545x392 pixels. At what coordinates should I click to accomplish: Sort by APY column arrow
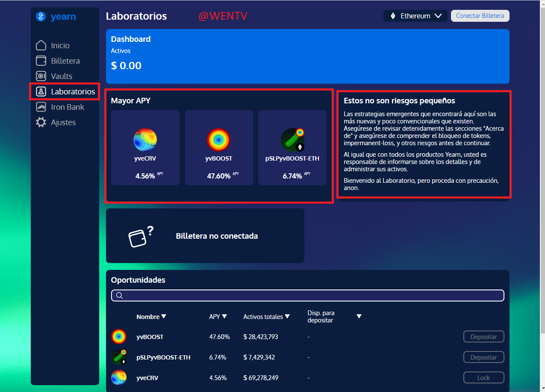[x=224, y=316]
